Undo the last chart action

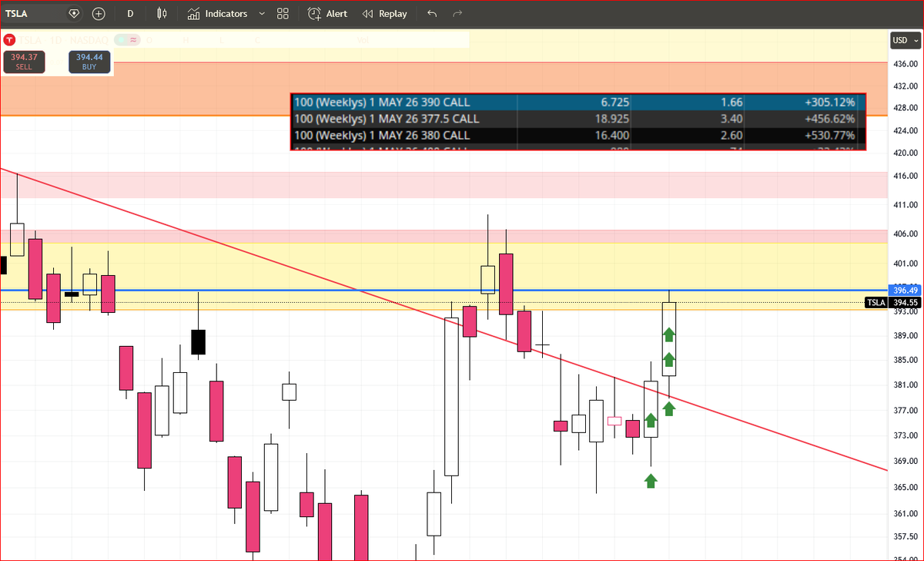[x=431, y=14]
